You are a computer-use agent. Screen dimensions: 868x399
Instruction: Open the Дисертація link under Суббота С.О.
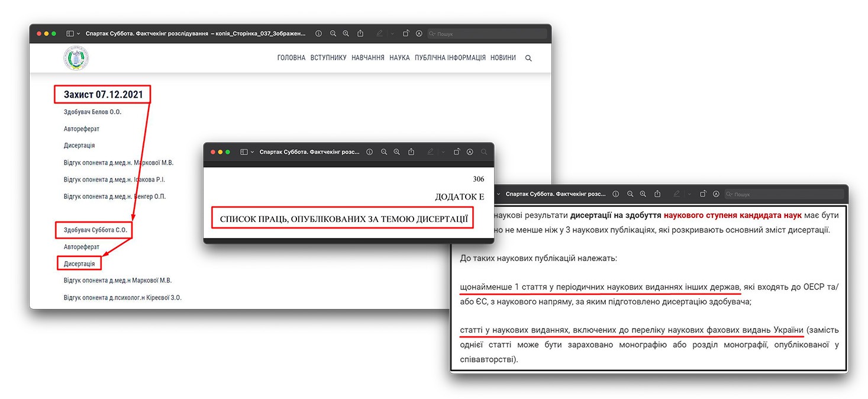(x=79, y=263)
